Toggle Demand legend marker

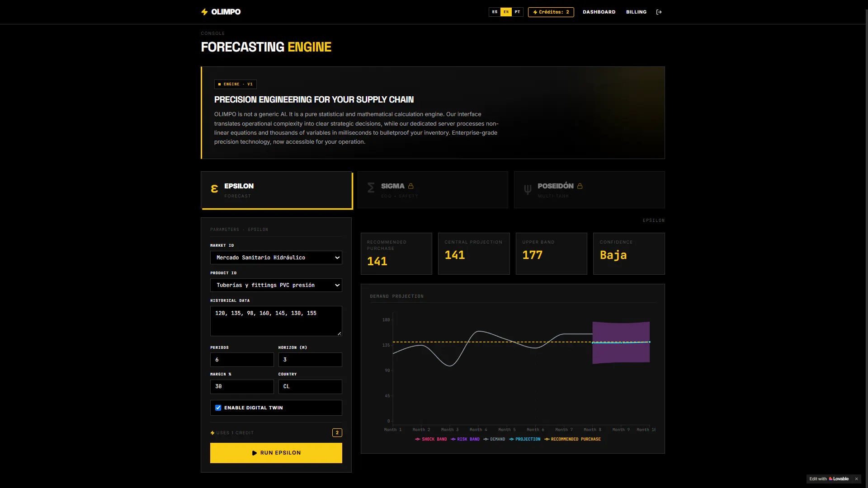pos(486,439)
